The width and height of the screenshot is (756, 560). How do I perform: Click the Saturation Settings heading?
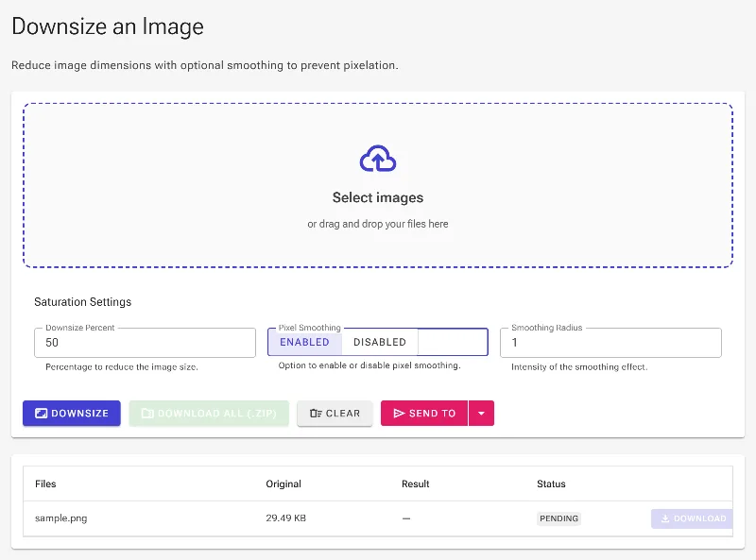coord(83,301)
